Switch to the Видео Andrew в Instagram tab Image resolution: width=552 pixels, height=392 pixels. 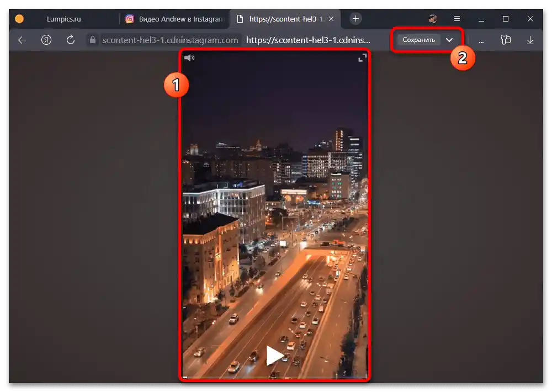point(174,19)
